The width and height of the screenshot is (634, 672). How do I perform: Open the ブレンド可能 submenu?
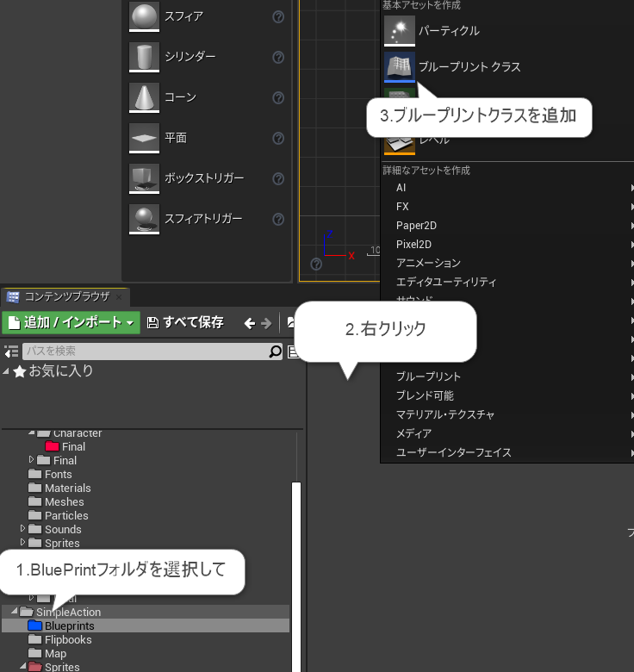tap(507, 395)
